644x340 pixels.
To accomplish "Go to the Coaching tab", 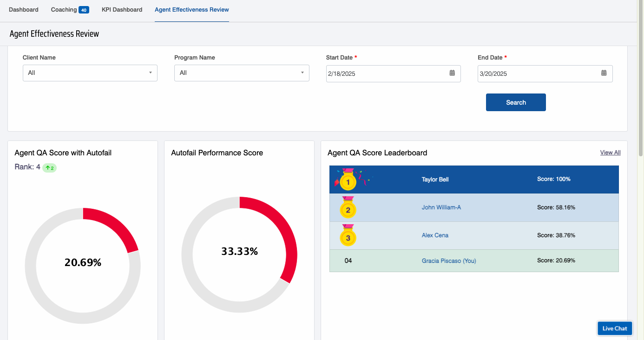I will point(64,10).
